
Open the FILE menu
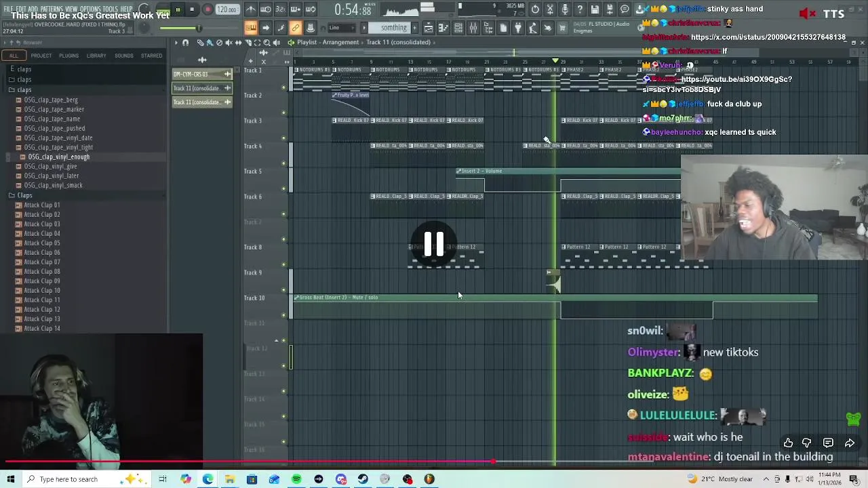9,9
